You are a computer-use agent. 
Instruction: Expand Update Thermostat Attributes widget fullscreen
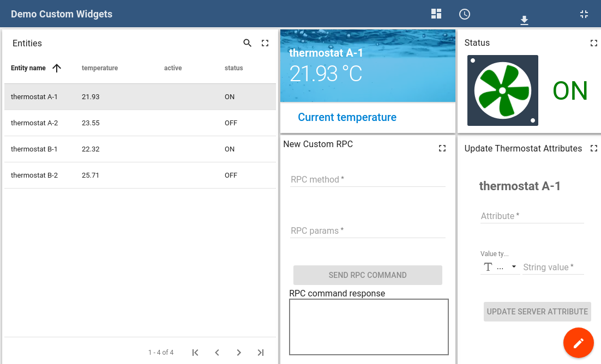coord(594,148)
